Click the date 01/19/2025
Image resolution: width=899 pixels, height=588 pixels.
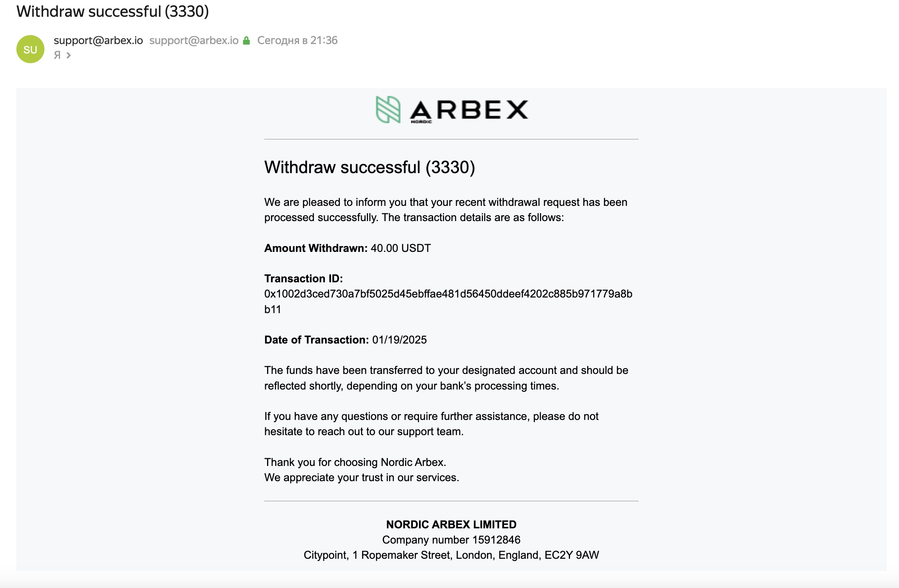click(x=400, y=340)
